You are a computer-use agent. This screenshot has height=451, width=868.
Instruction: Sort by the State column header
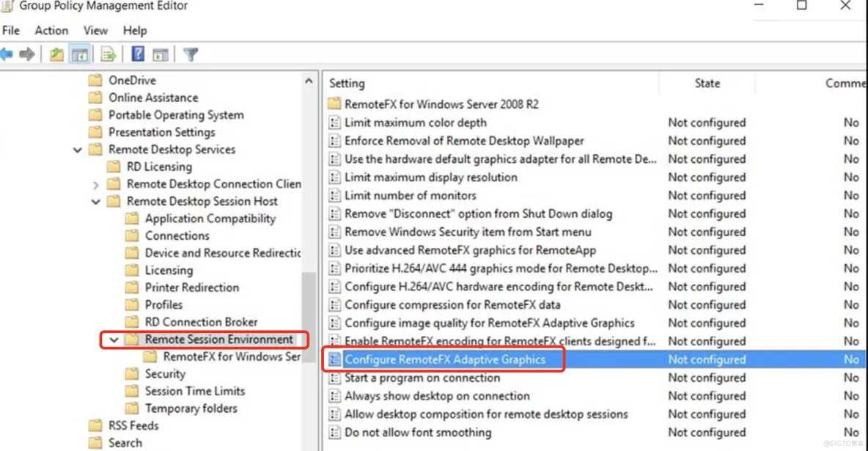707,83
